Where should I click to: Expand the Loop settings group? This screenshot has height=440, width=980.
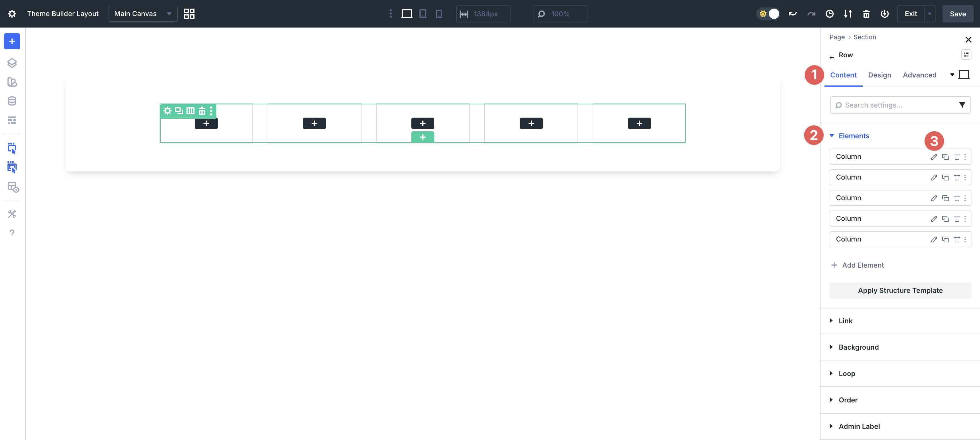click(x=847, y=373)
